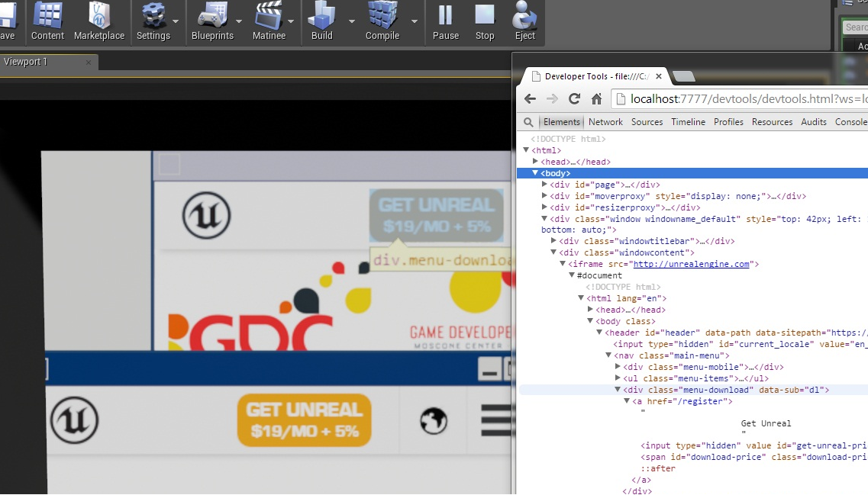Collapse the html lang="en" node

tap(581, 298)
